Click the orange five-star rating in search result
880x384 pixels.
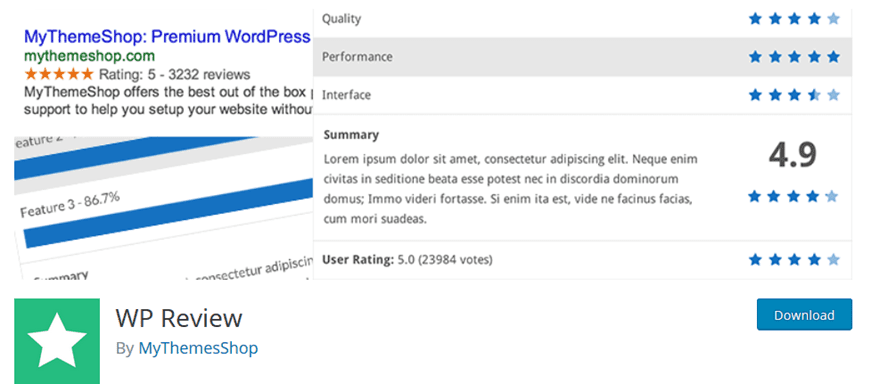coord(59,74)
